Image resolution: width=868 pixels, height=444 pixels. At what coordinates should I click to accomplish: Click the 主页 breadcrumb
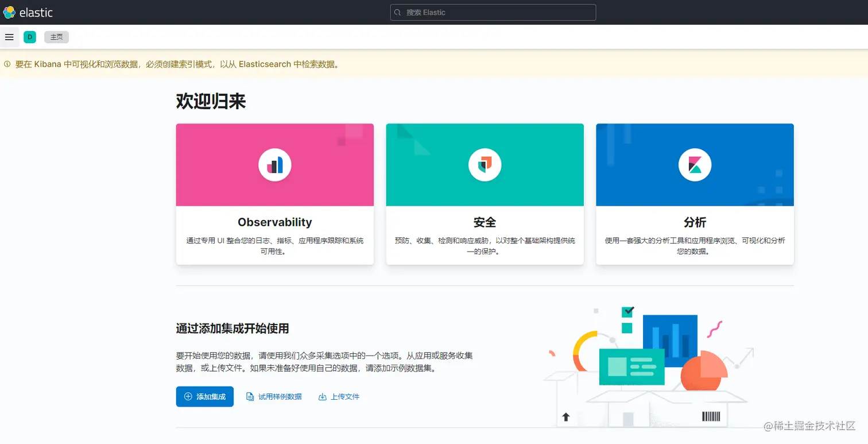pyautogui.click(x=56, y=37)
